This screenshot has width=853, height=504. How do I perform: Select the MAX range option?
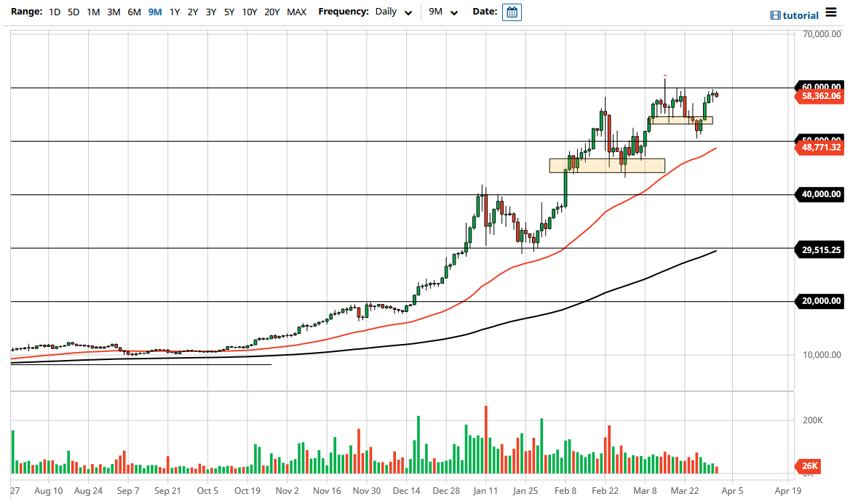(x=296, y=12)
